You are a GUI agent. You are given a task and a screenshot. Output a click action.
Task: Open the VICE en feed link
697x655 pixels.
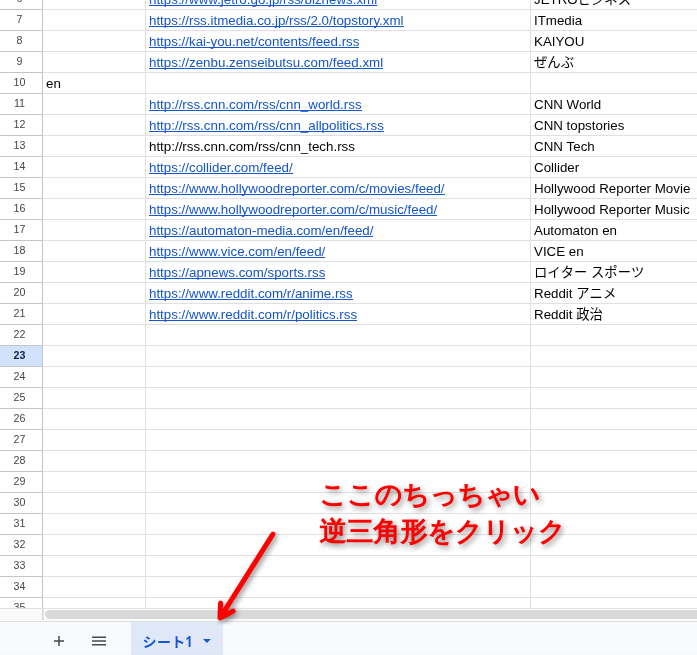(237, 252)
